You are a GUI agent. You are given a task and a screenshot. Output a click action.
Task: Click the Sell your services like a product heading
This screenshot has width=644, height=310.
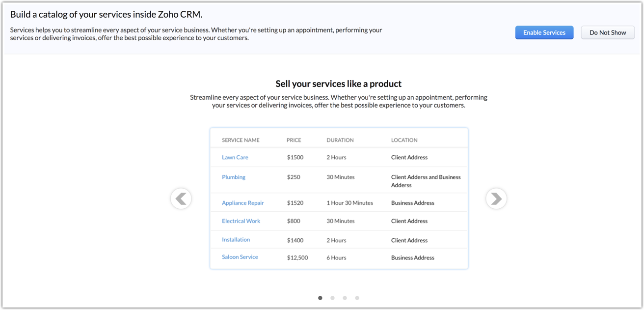coord(339,84)
